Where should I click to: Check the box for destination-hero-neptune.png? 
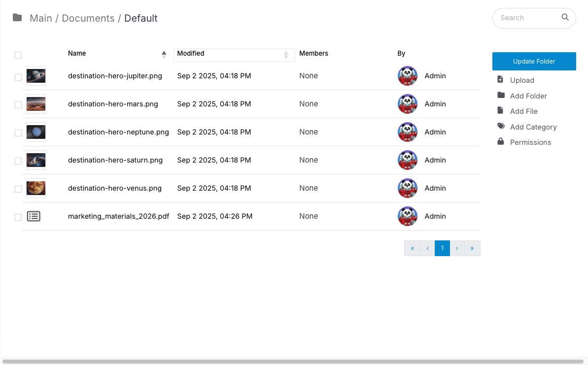[18, 133]
